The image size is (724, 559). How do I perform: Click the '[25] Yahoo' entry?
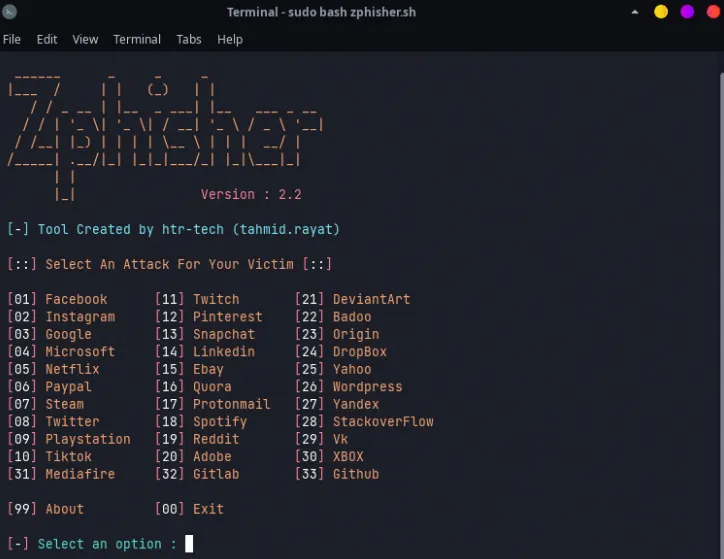click(x=333, y=369)
